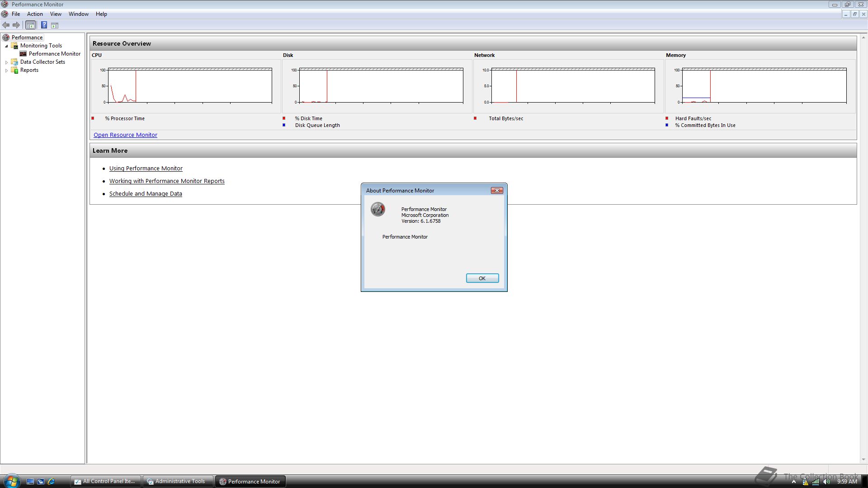Open the File menu

click(16, 14)
